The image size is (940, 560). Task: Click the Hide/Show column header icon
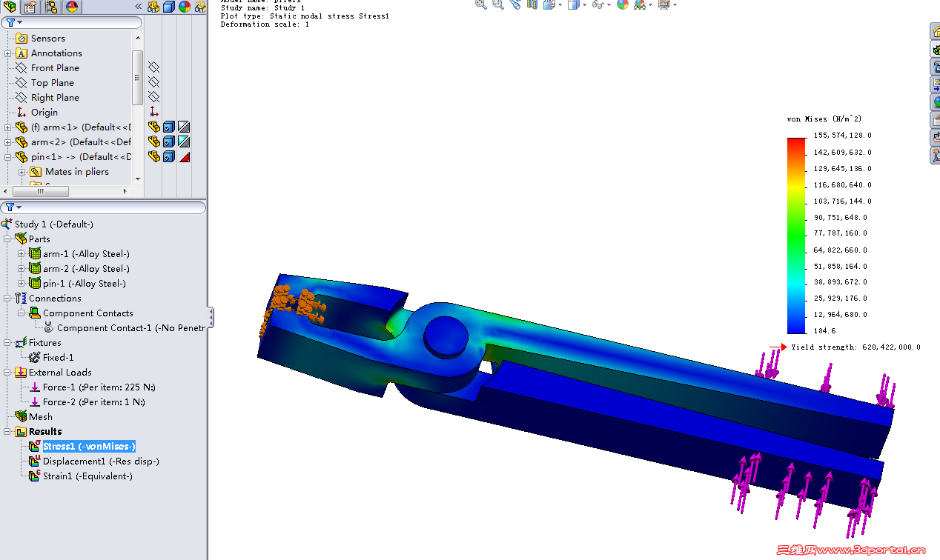[153, 7]
